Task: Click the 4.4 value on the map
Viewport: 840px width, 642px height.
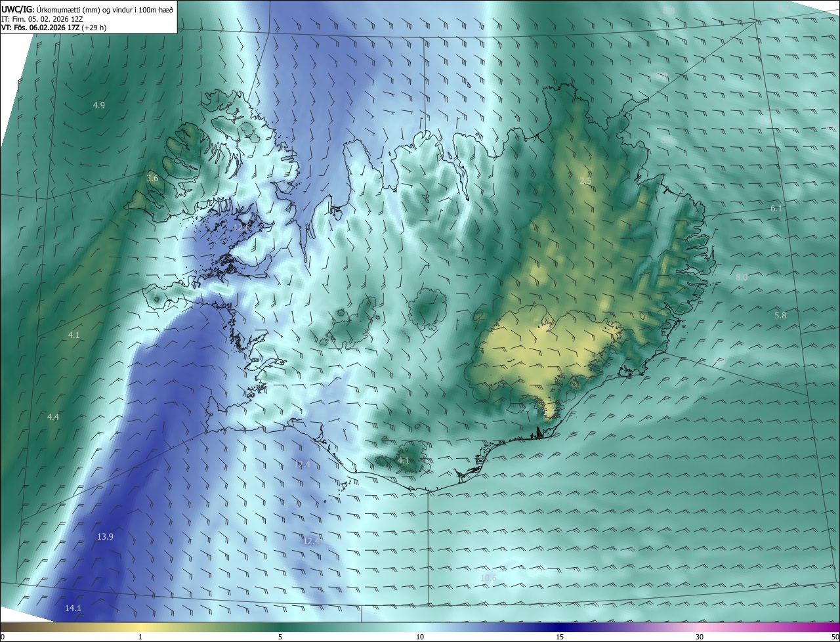Action: [x=53, y=417]
